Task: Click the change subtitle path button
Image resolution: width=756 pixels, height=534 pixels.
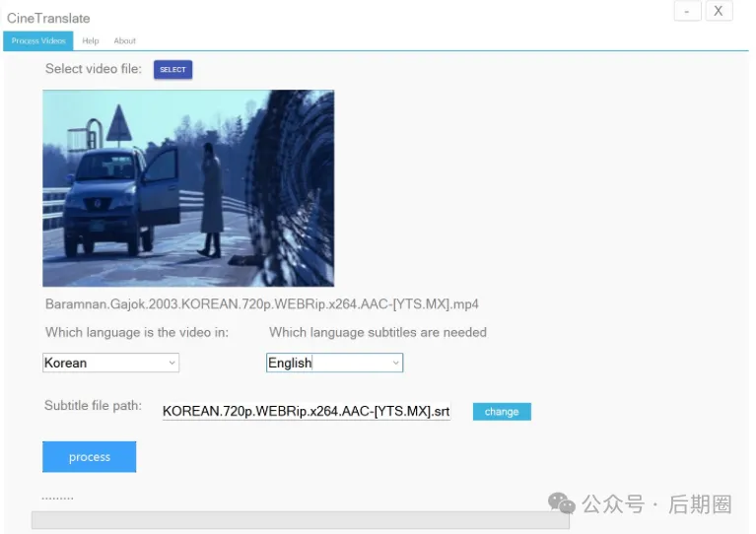Action: point(502,412)
